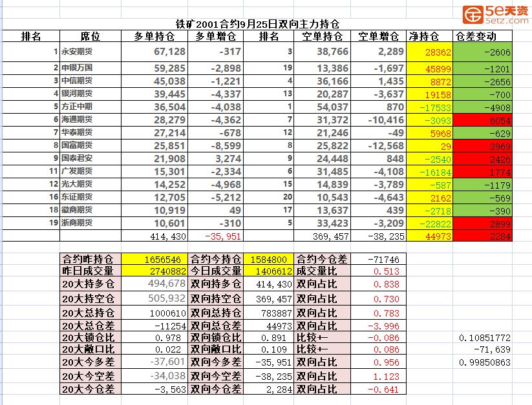532x405 pixels.
Task: Select the net total cell 44973 in yellow
Action: pyautogui.click(x=429, y=236)
